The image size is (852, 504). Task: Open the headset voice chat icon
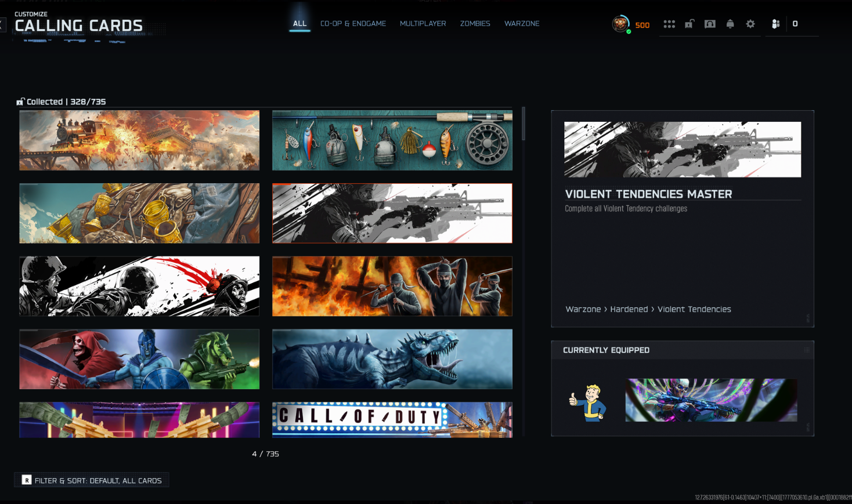[x=710, y=24]
